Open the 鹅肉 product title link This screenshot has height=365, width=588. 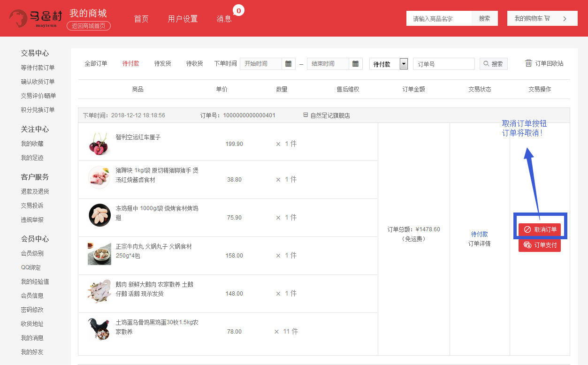[154, 289]
